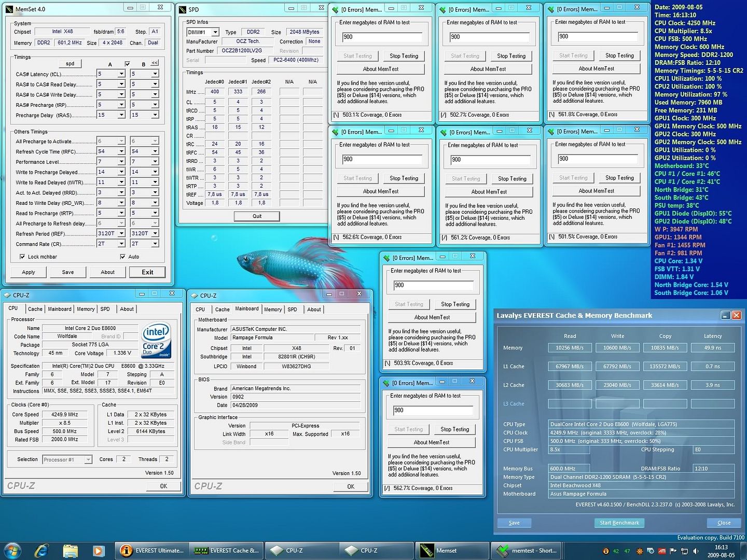
Task: Click the Intel Core 2 Duo logo
Action: point(156,340)
